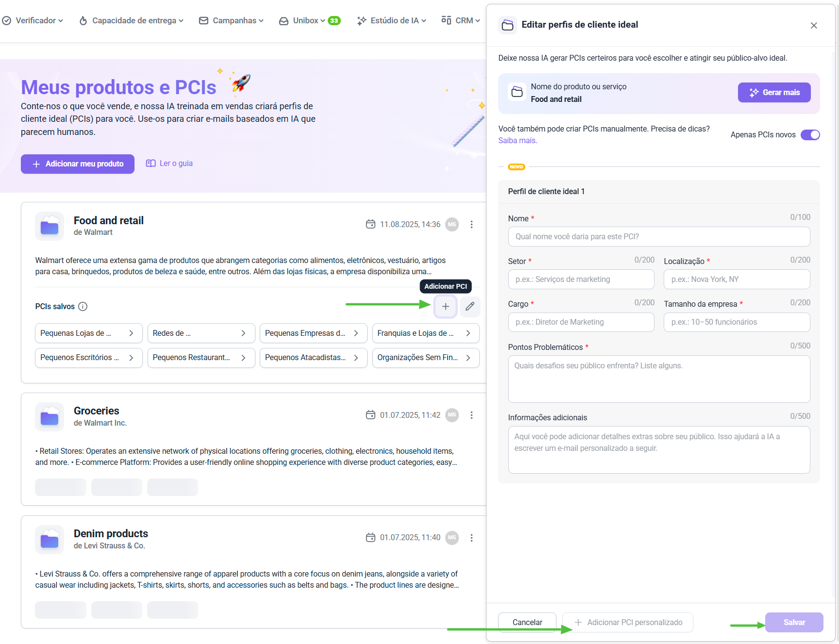Viewport: 839px width, 644px height.
Task: Expand the Redes de PCI chip
Action: tap(201, 333)
